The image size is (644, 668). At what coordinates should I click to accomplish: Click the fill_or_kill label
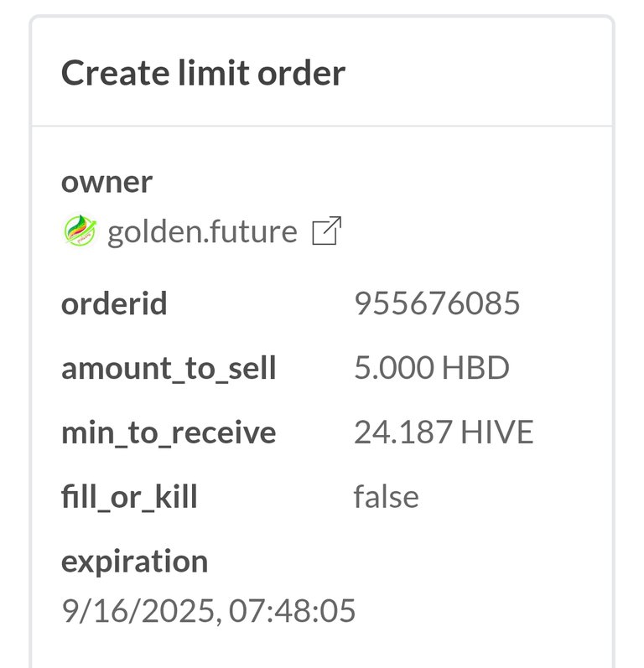[129, 497]
